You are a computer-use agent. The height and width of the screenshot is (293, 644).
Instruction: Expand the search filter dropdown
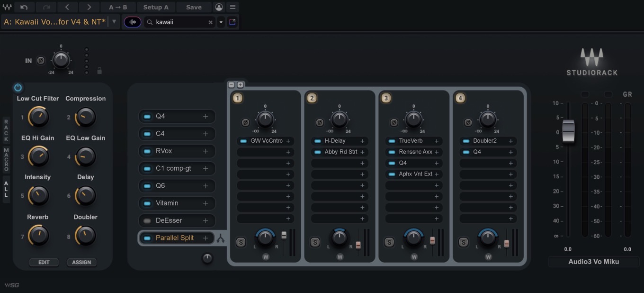coord(221,22)
